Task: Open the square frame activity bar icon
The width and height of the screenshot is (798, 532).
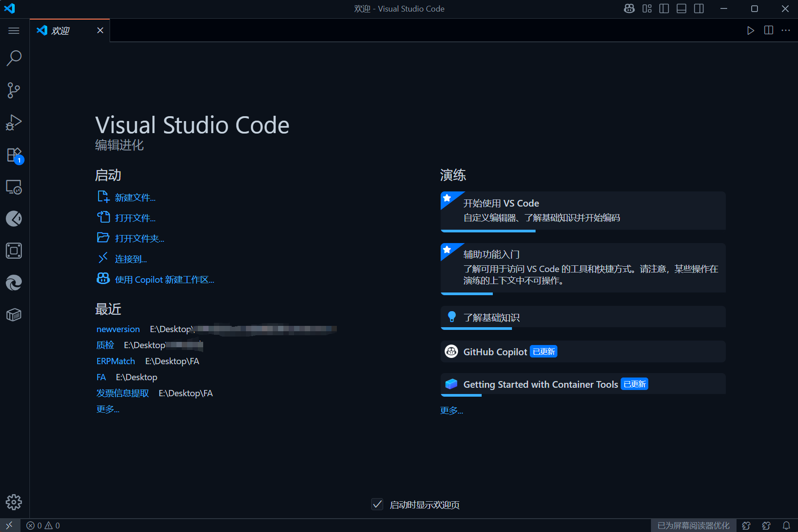Action: coord(14,251)
